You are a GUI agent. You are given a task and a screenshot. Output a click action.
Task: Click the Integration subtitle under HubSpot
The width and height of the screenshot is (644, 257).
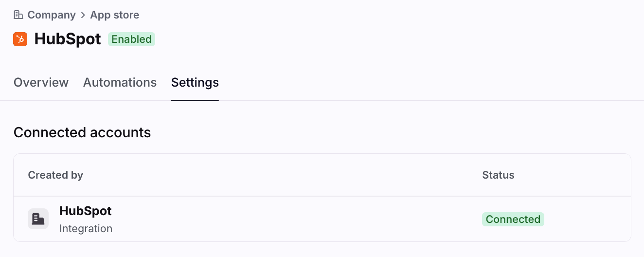click(x=86, y=228)
